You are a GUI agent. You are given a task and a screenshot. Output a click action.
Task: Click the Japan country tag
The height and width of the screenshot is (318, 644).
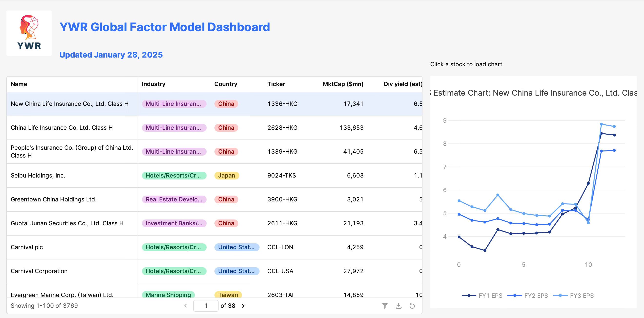pos(227,176)
